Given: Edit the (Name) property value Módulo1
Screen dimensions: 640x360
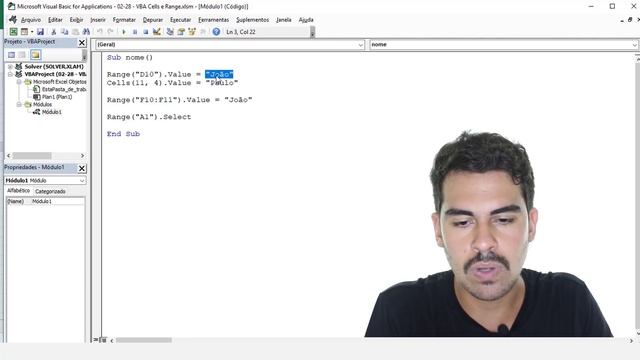Looking at the screenshot, I should pyautogui.click(x=57, y=202).
